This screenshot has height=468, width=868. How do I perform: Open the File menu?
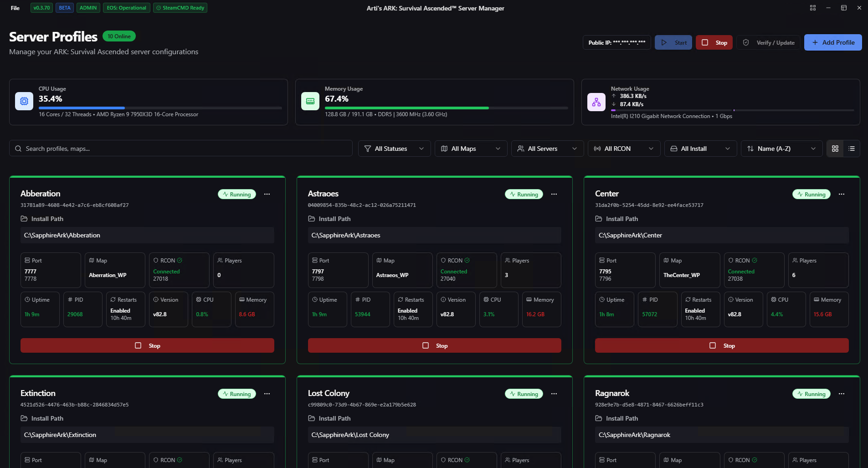(15, 8)
